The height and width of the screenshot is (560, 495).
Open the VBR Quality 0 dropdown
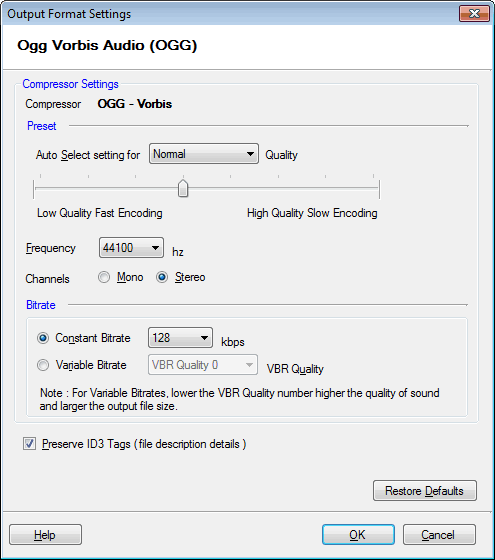click(202, 365)
